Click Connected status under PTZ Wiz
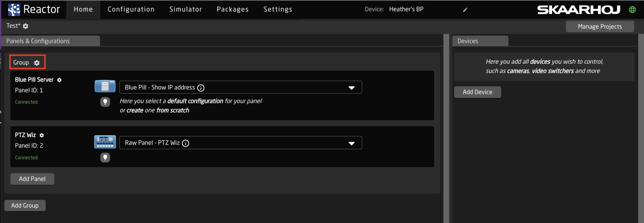The image size is (644, 223). (26, 158)
